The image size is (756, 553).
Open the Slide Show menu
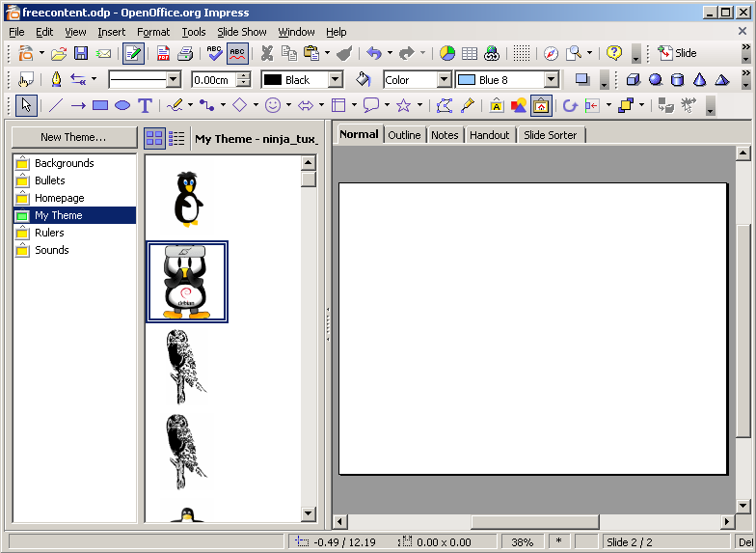coord(241,32)
